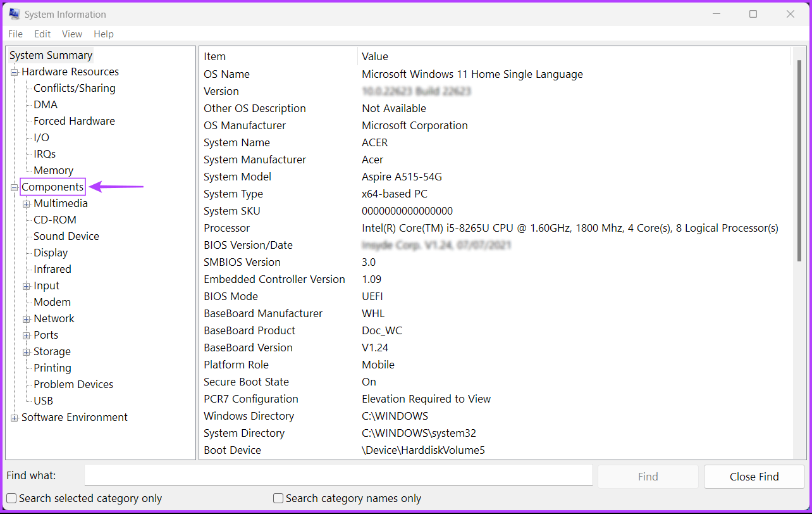
Task: Expand the Network tree node
Action: coord(27,319)
